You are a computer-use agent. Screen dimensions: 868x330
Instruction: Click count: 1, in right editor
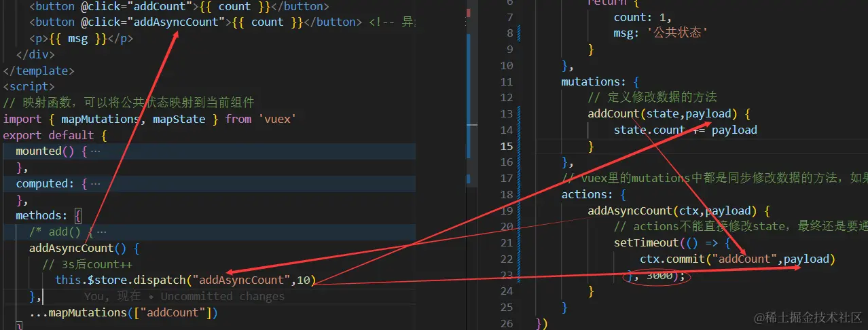pyautogui.click(x=643, y=17)
